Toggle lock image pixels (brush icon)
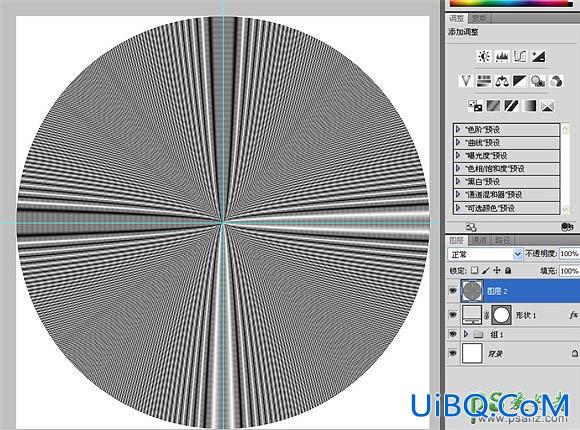The width and height of the screenshot is (580, 430). (486, 271)
